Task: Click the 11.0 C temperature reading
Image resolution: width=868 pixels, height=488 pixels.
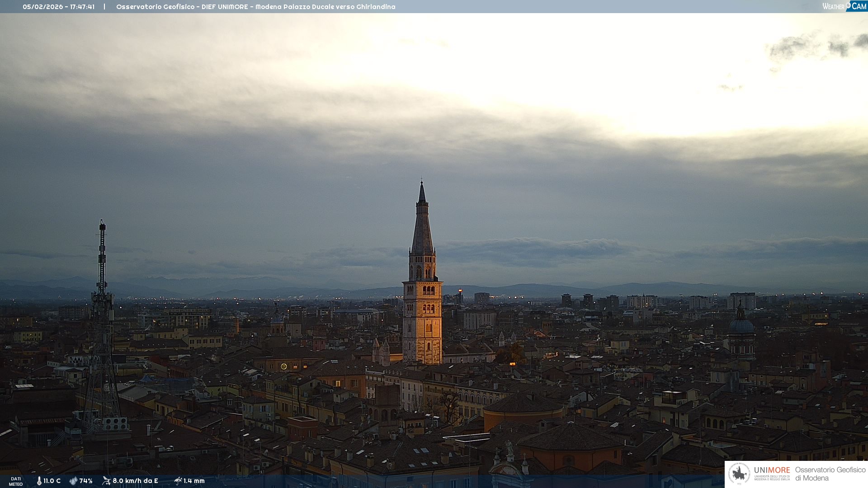Action: [52, 481]
